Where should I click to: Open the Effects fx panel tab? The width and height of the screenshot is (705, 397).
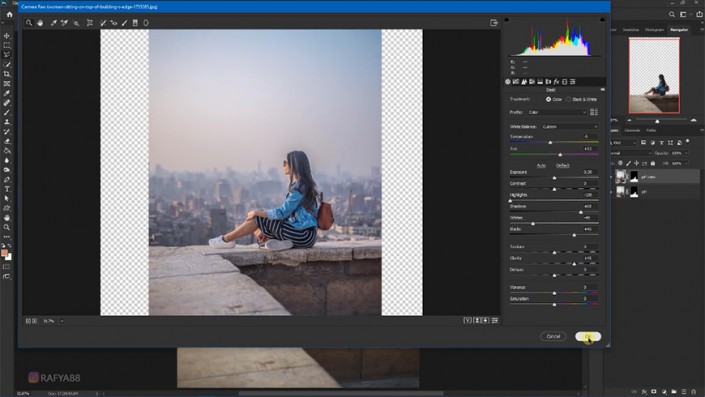556,82
